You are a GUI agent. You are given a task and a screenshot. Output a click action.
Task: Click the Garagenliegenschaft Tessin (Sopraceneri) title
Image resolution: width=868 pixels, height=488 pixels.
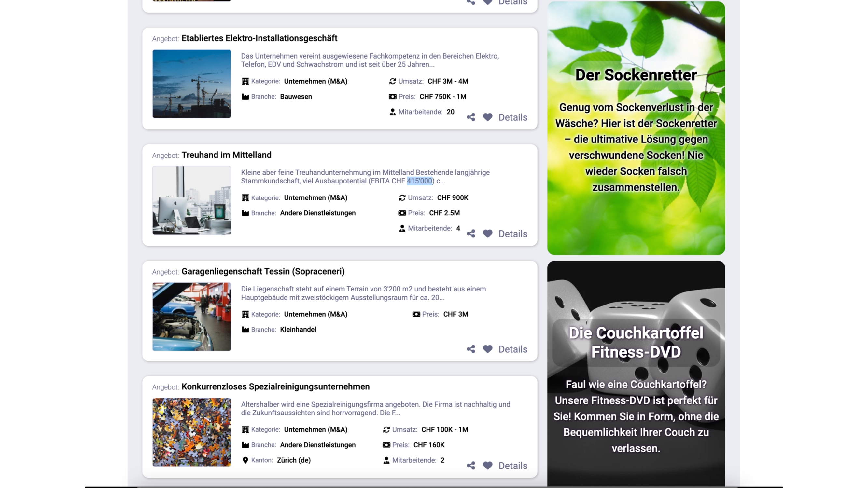(263, 271)
